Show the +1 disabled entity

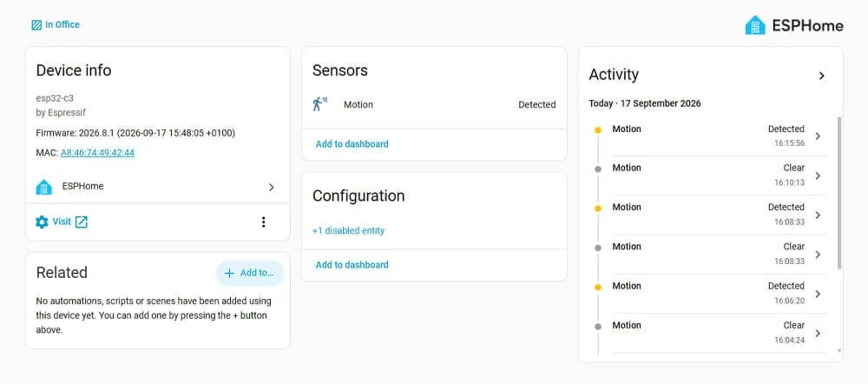pos(348,230)
